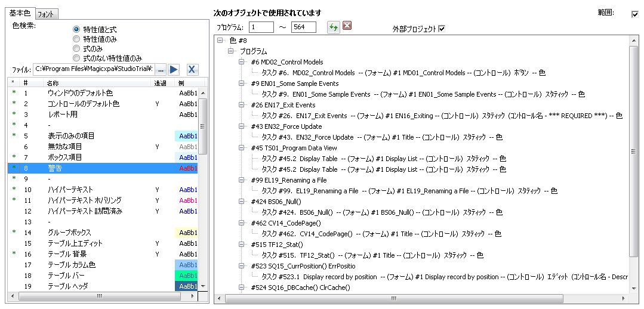This screenshot has width=644, height=309.
Task: Collapse the #6 MD02_Control Models node
Action: point(241,62)
